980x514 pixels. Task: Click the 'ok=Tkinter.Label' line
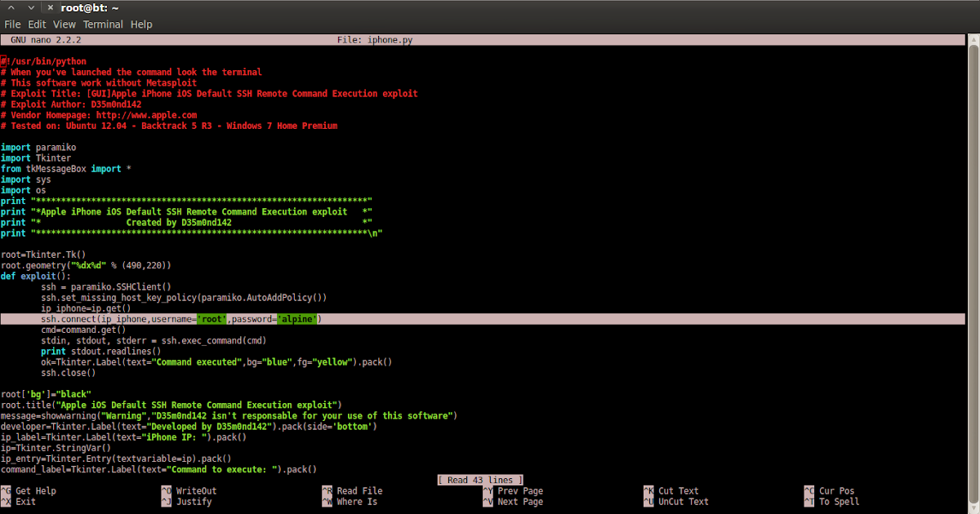pyautogui.click(x=217, y=361)
